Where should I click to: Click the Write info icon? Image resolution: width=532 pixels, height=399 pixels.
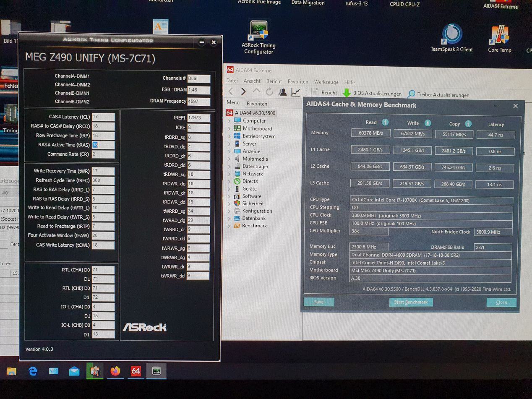(x=428, y=123)
